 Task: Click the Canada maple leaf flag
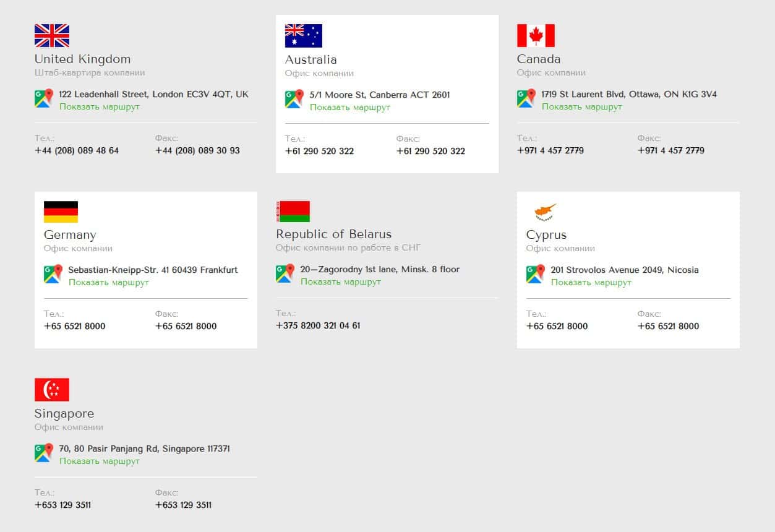click(536, 36)
